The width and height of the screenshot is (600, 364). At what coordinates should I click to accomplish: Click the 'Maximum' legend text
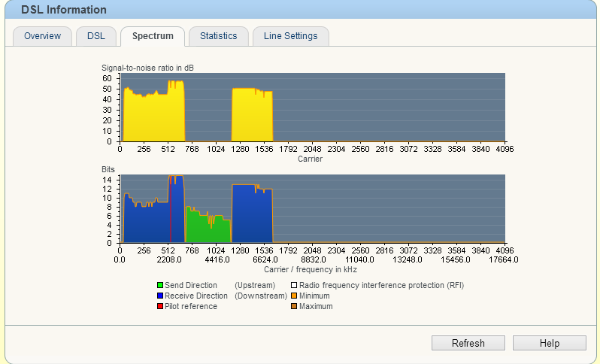click(x=316, y=306)
